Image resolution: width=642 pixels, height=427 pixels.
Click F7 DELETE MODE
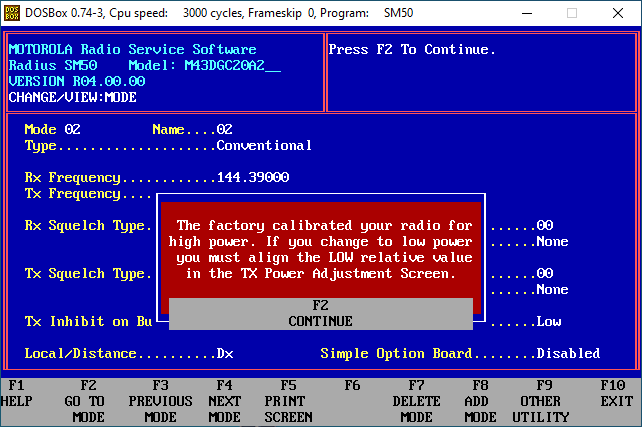pyautogui.click(x=416, y=401)
